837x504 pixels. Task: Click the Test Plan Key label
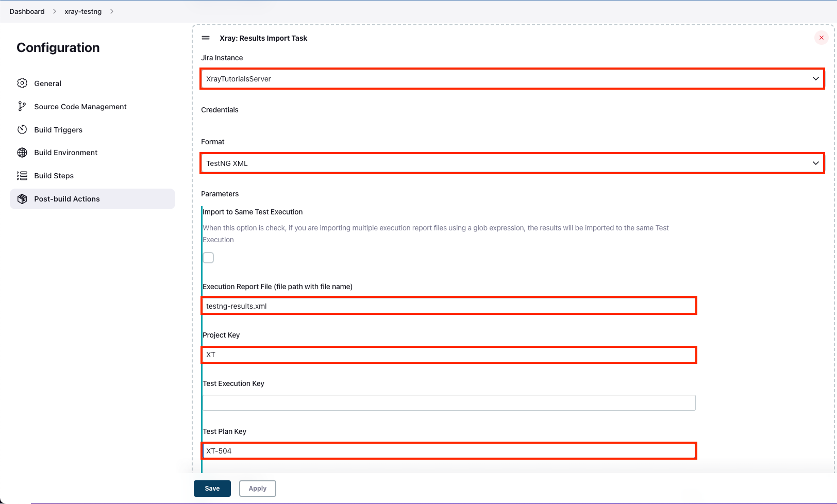(x=225, y=431)
